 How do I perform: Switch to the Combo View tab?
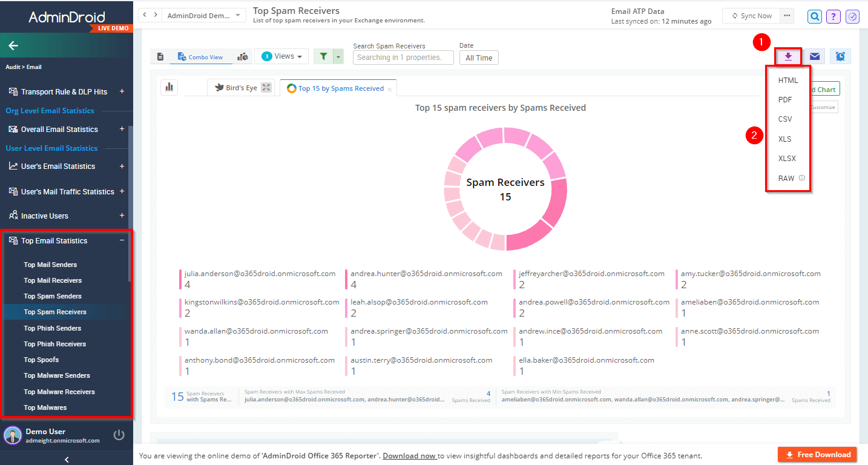[200, 56]
